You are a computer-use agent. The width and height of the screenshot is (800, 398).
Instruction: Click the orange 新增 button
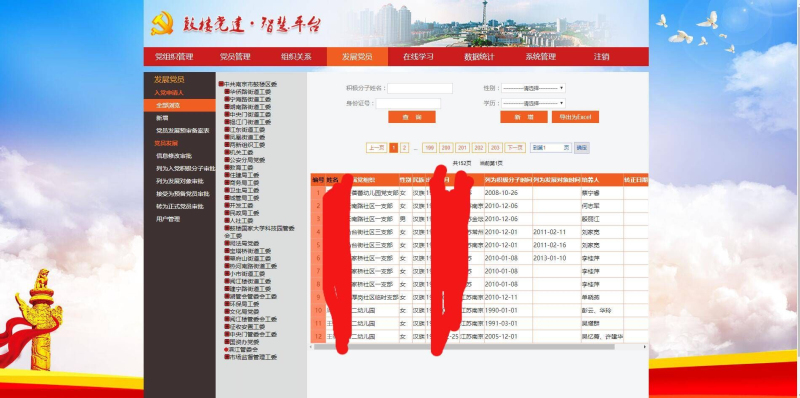click(523, 117)
